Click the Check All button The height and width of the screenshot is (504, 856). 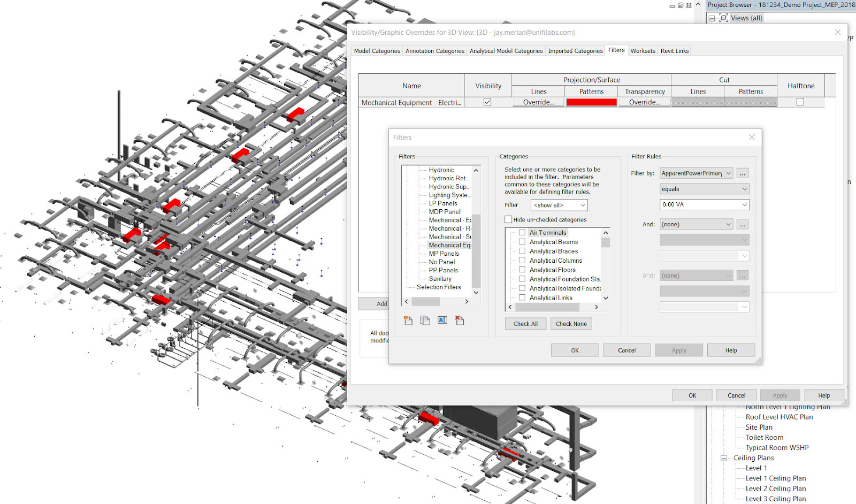(526, 324)
